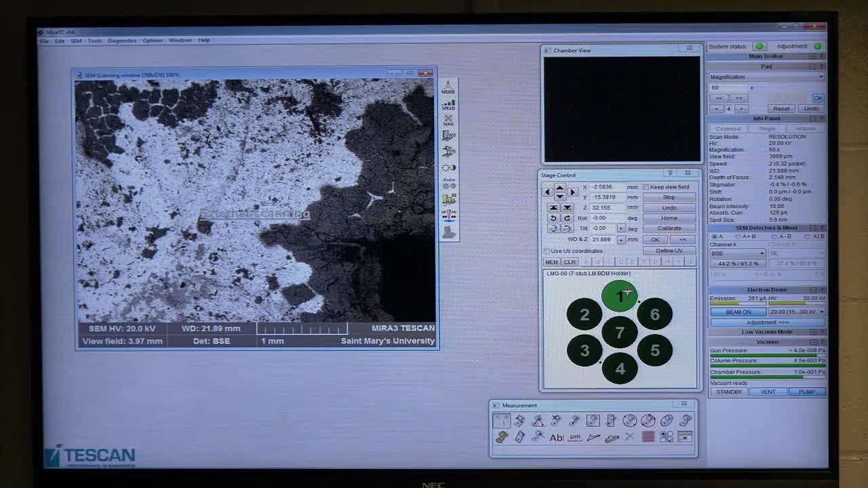
Task: Collapse the Vacuum panel section
Action: [812, 342]
